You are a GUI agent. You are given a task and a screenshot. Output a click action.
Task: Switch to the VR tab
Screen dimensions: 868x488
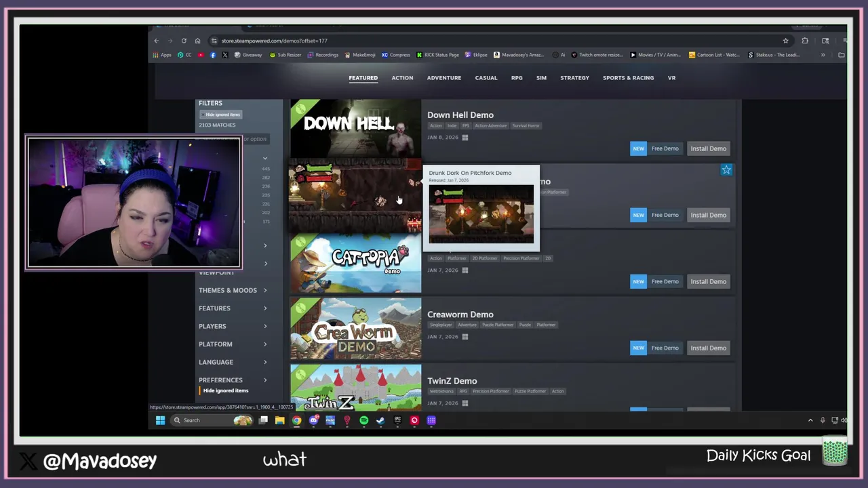(671, 78)
